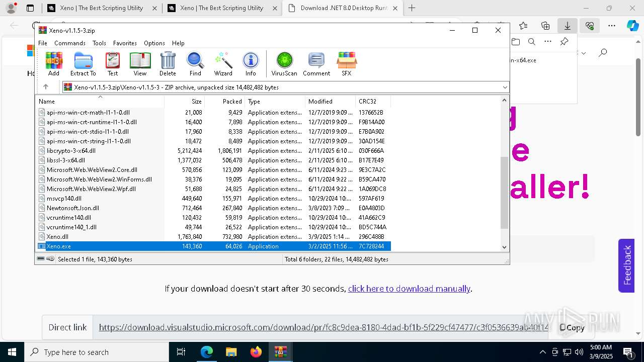
Task: Select the Xeno.dll file row
Action: point(213,237)
